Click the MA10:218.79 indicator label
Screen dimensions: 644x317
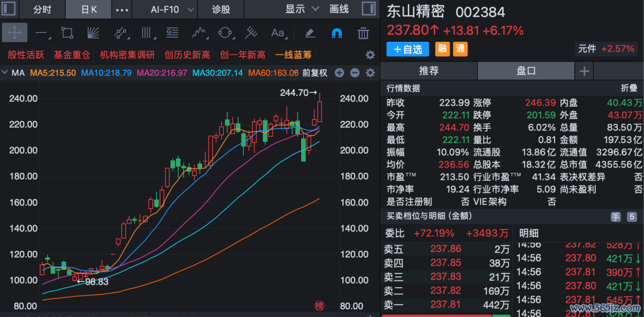pyautogui.click(x=106, y=73)
